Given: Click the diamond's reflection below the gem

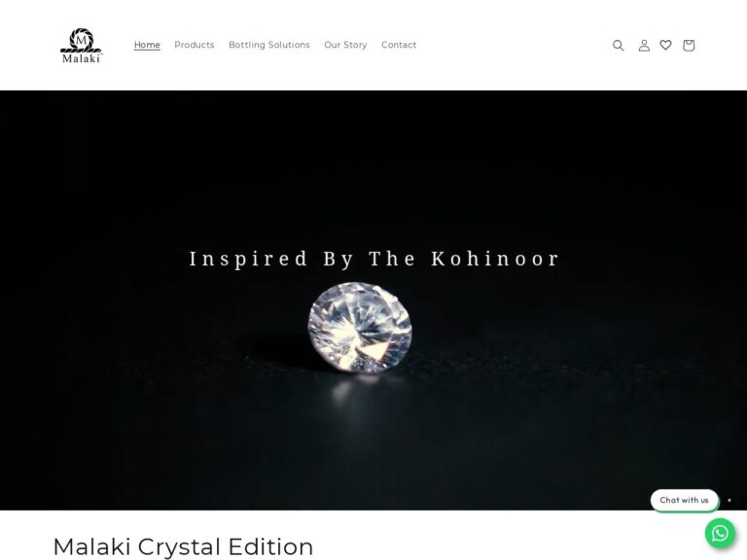Looking at the screenshot, I should pos(355,391).
